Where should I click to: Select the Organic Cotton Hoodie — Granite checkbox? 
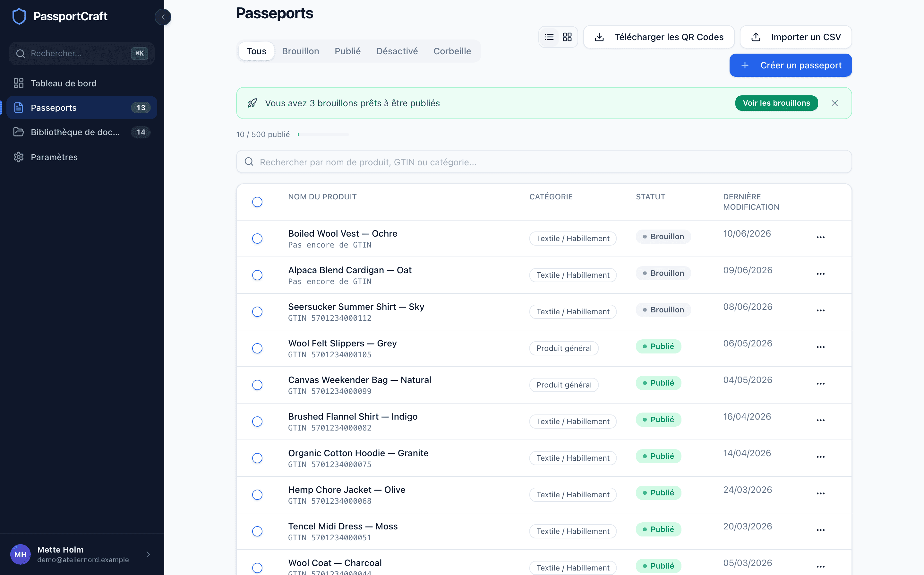coord(257,458)
